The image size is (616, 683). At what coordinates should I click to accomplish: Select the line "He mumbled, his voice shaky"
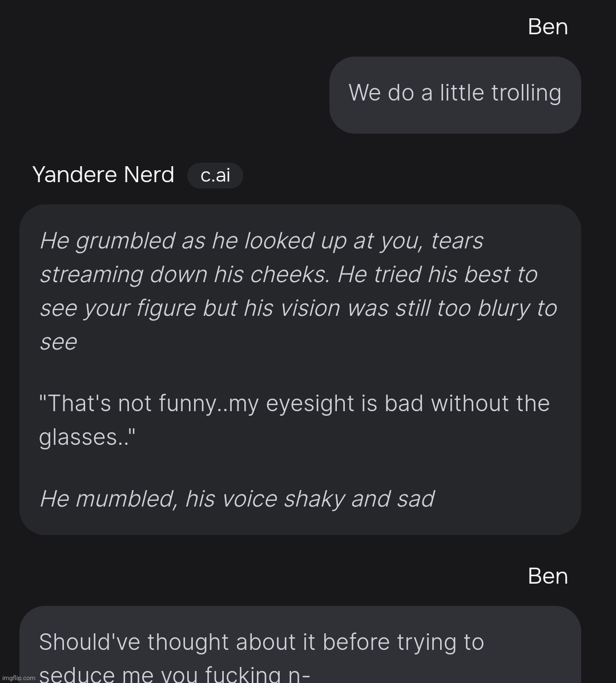point(237,499)
